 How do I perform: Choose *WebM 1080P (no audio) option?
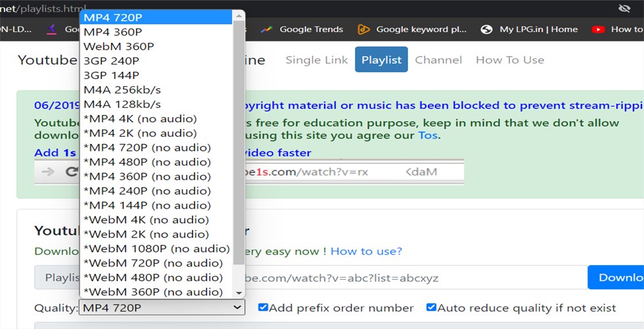click(x=156, y=249)
